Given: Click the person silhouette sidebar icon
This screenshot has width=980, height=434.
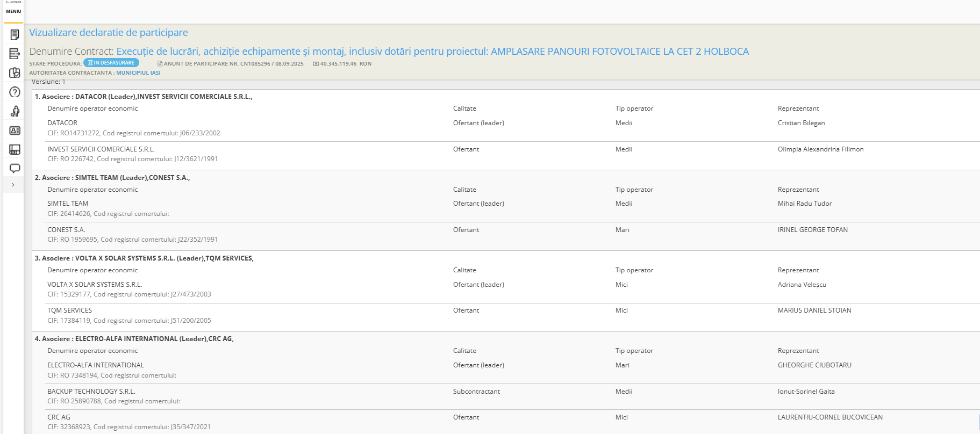Looking at the screenshot, I should (15, 111).
